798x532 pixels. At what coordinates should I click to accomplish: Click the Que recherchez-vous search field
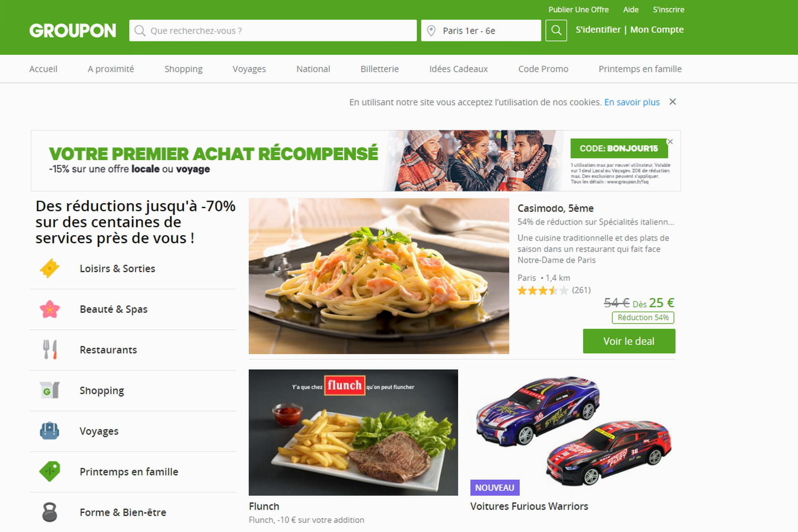click(x=273, y=30)
